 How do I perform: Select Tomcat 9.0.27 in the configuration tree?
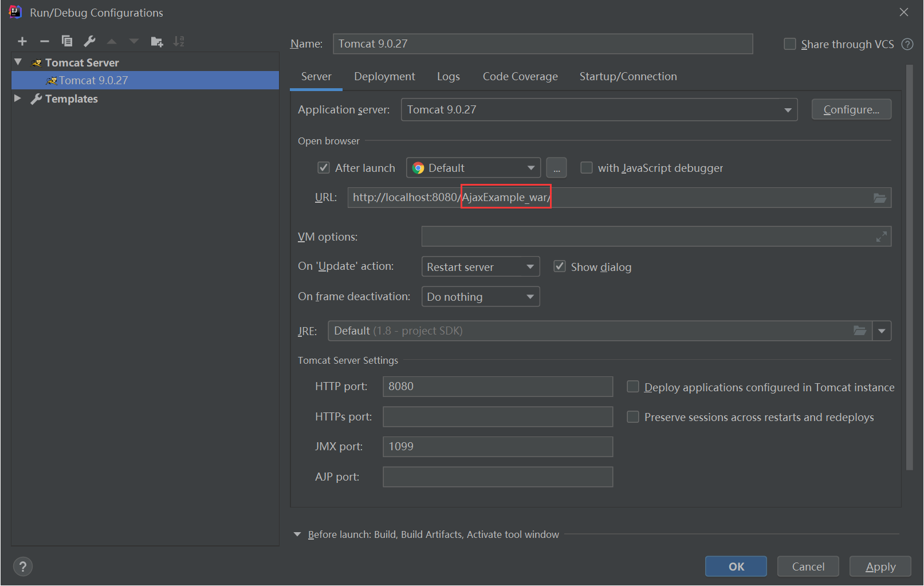click(145, 80)
